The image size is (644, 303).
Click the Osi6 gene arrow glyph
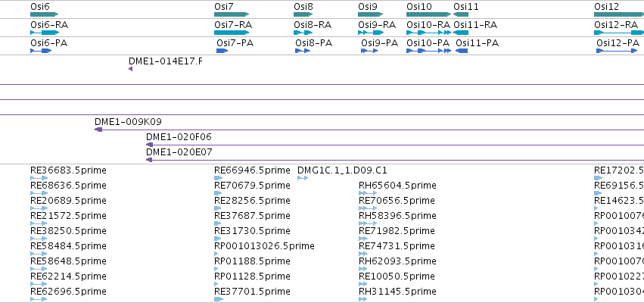pyautogui.click(x=45, y=14)
